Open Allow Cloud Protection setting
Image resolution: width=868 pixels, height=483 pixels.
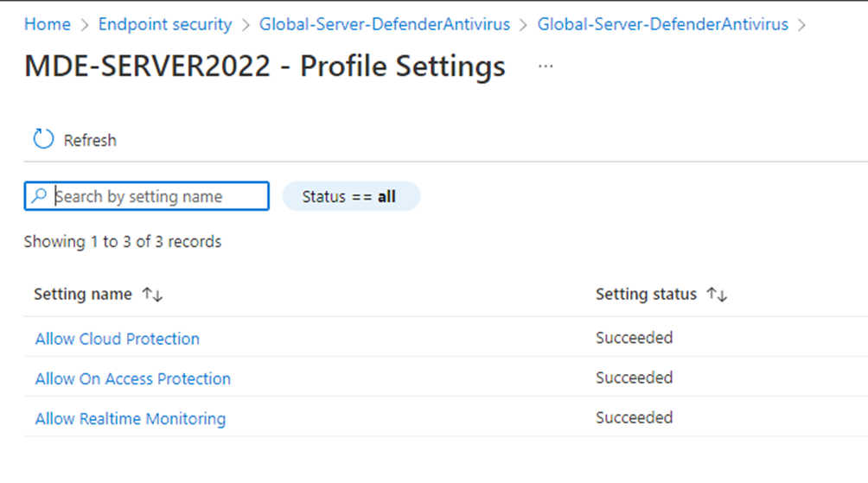[x=118, y=339]
